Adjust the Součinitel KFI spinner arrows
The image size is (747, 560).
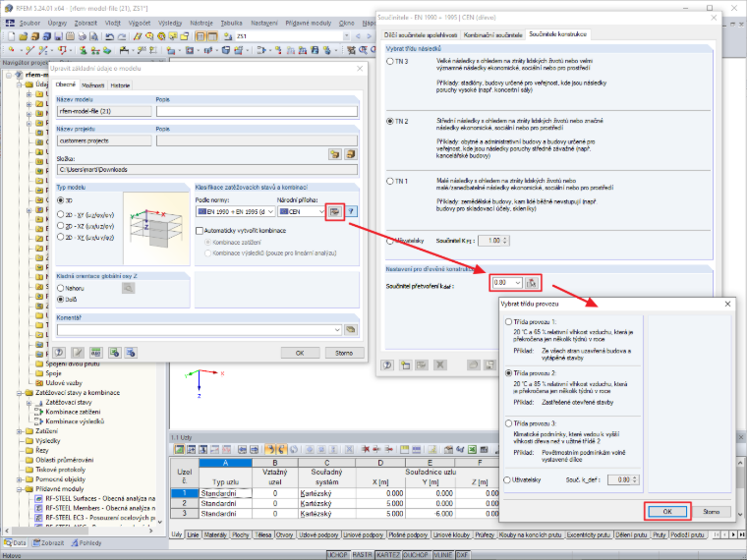(505, 241)
